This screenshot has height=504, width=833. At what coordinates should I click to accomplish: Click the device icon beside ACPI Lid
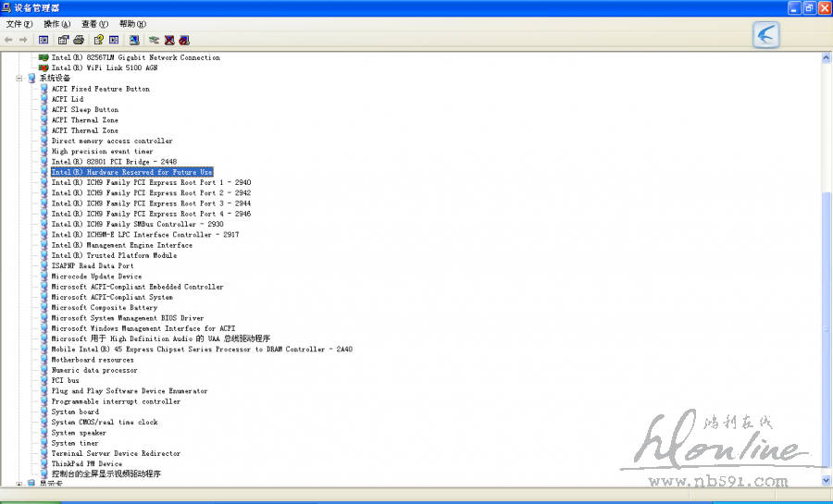[x=44, y=99]
